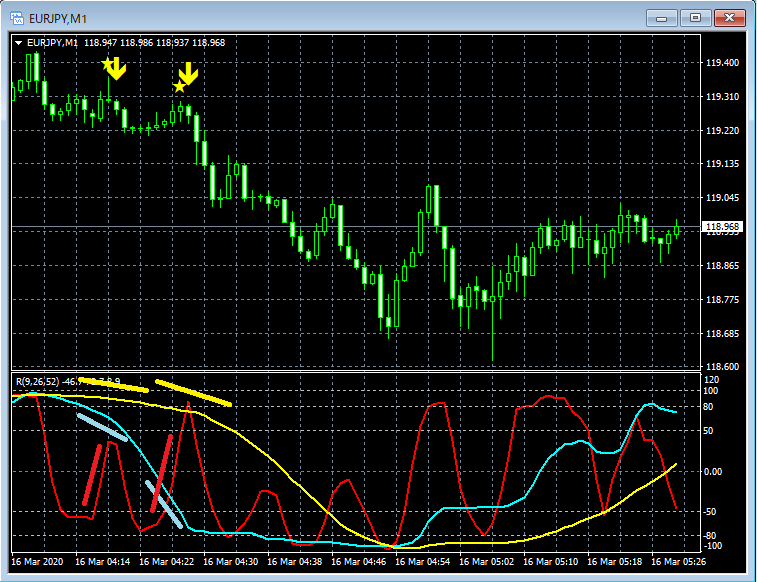Screen dimensions: 758x582
Task: Minimize the EURJPY,M1 chart window
Action: pos(662,19)
